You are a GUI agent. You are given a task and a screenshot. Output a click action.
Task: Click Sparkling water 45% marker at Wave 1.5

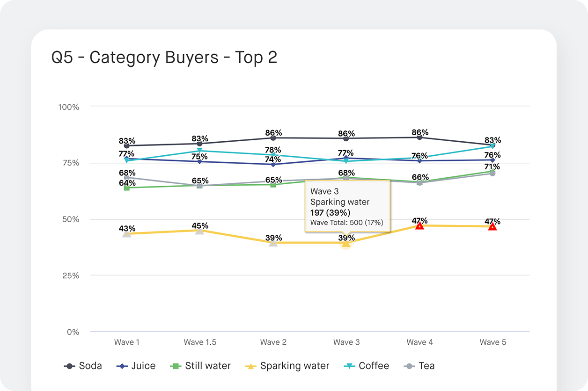[200, 231]
